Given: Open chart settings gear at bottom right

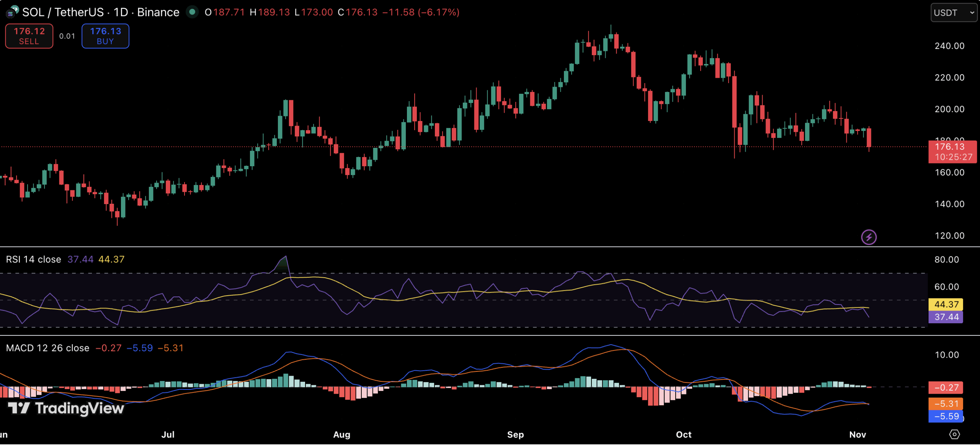Looking at the screenshot, I should (x=954, y=434).
